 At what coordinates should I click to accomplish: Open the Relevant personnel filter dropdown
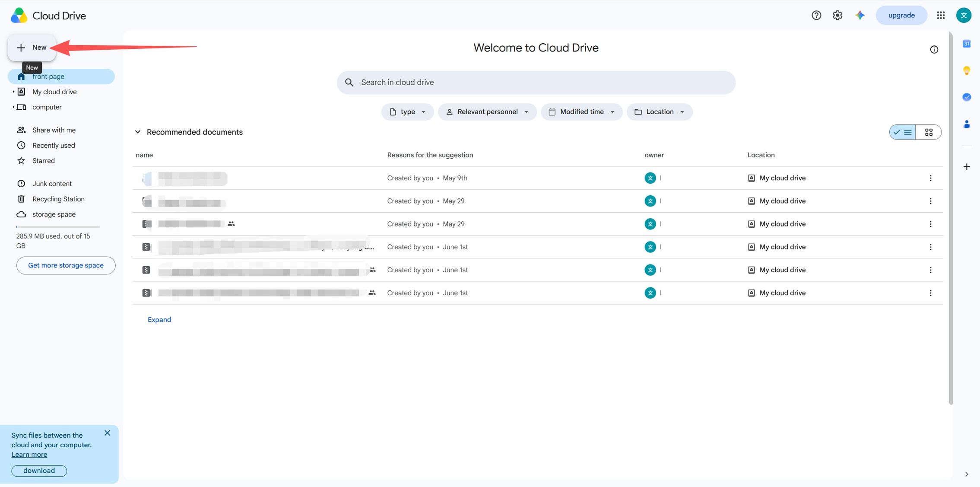point(487,112)
